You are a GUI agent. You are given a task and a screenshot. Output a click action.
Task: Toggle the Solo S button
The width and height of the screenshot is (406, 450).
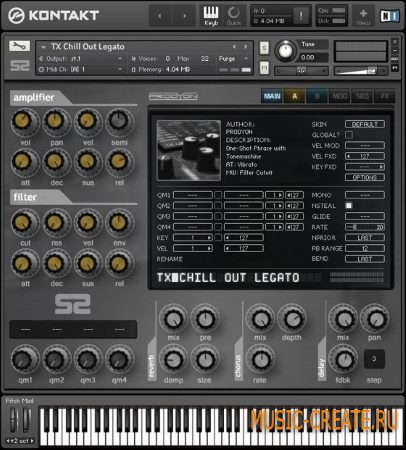[x=264, y=48]
